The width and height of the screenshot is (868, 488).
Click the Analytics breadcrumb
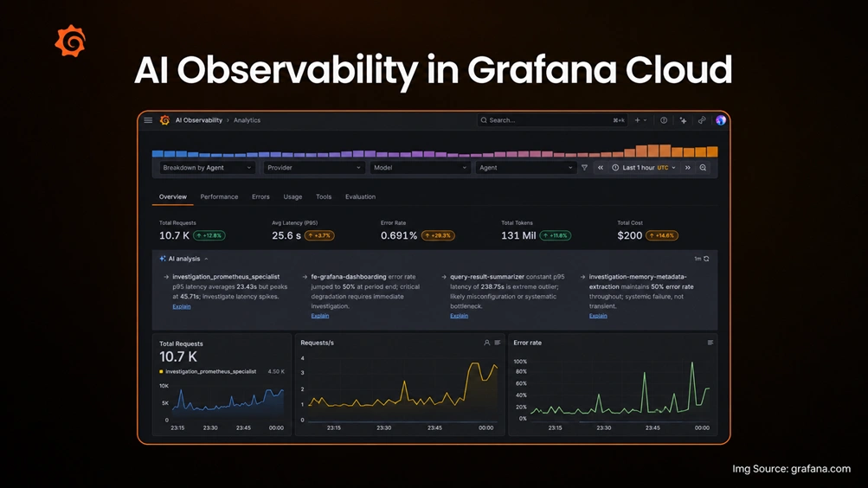(247, 120)
